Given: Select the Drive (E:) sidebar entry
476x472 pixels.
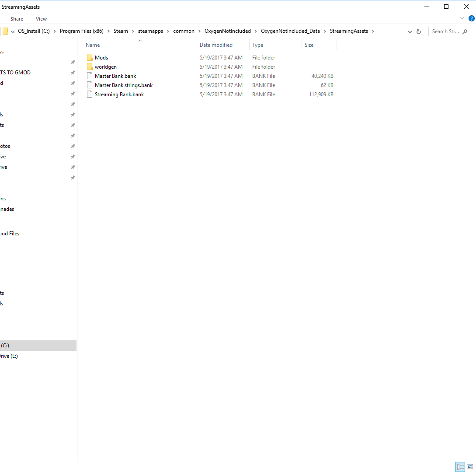Looking at the screenshot, I should [x=38, y=356].
